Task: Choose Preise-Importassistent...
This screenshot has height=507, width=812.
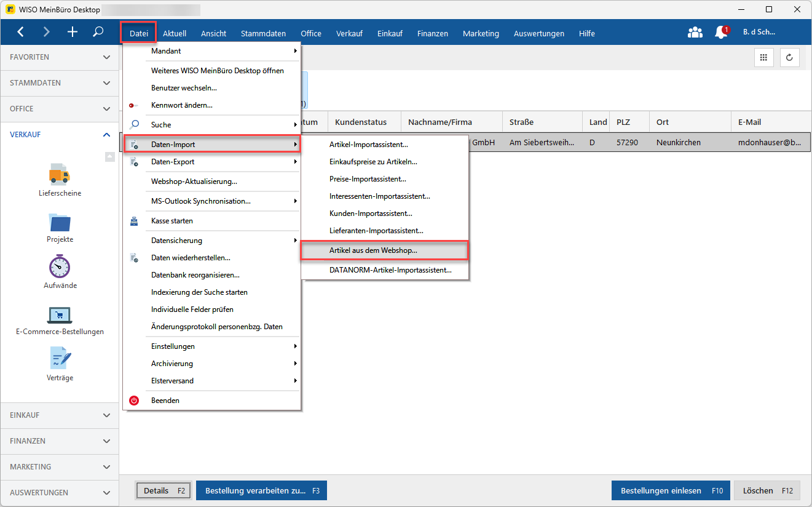Action: pyautogui.click(x=384, y=179)
